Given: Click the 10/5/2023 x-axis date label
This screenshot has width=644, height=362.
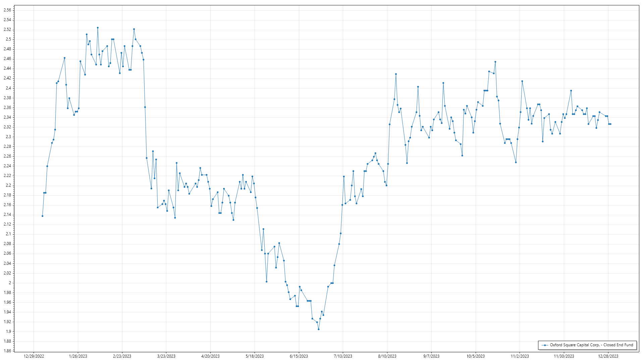Looking at the screenshot, I should click(476, 356).
